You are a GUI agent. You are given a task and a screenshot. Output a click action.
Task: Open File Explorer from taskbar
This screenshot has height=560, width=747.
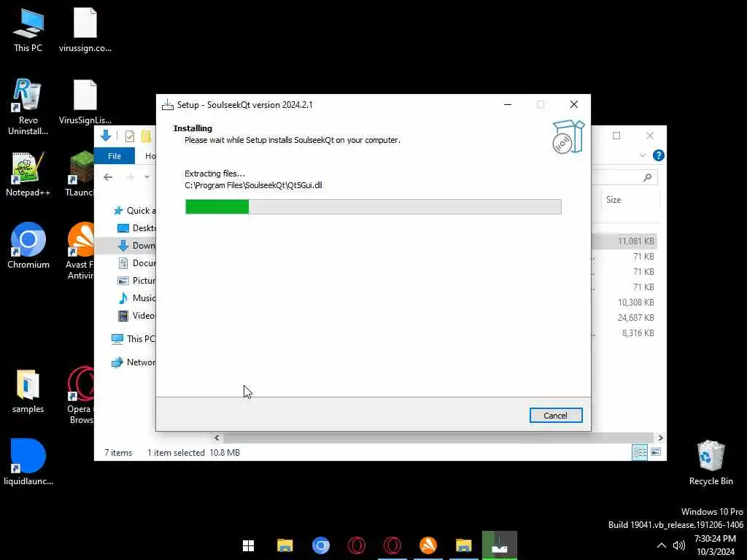click(285, 545)
